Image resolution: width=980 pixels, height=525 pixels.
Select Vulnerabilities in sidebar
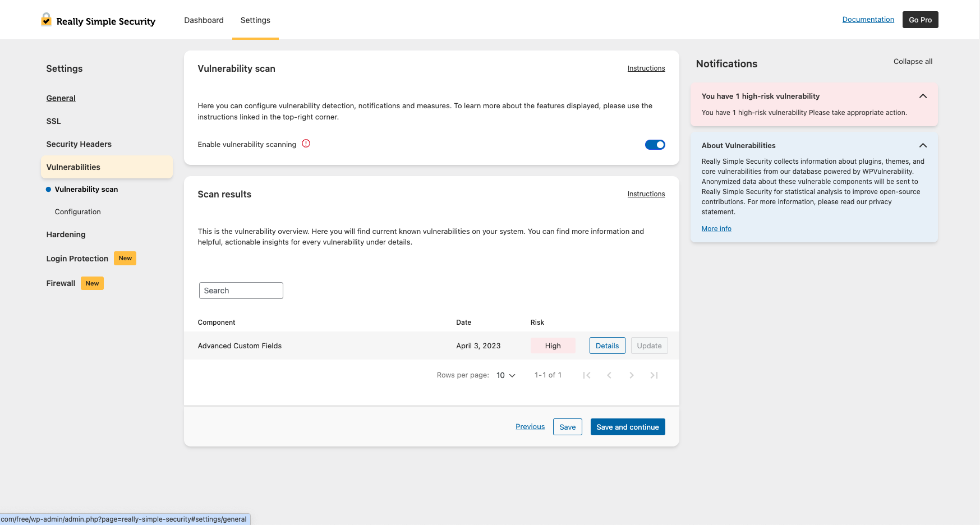pos(107,167)
